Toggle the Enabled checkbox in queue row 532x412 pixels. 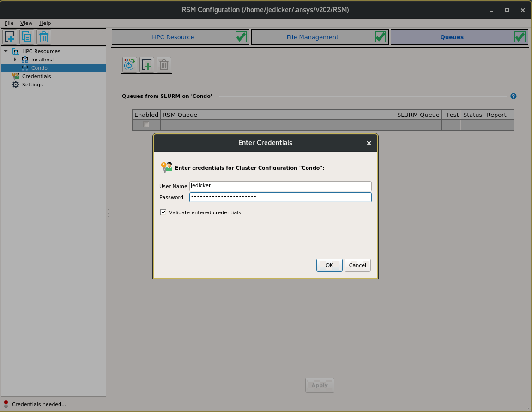pos(146,125)
